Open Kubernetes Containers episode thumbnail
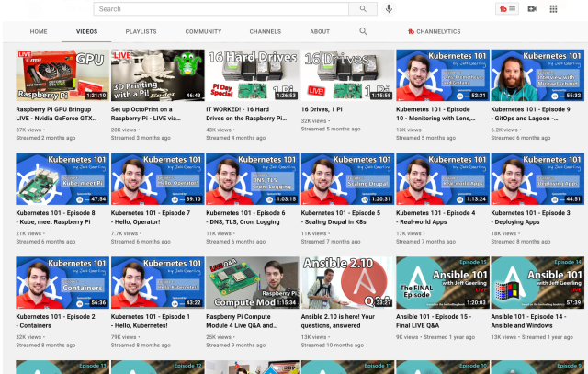588x374 pixels. coord(62,282)
